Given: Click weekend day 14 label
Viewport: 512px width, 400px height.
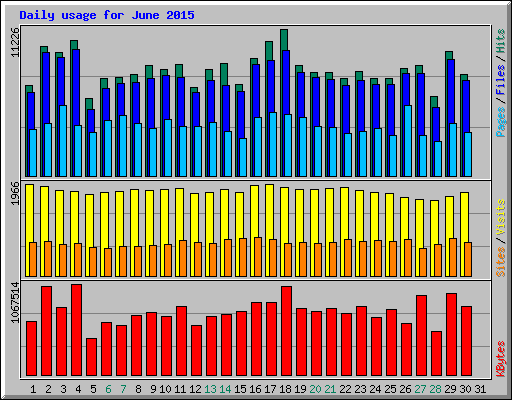Looking at the screenshot, I should tap(225, 389).
